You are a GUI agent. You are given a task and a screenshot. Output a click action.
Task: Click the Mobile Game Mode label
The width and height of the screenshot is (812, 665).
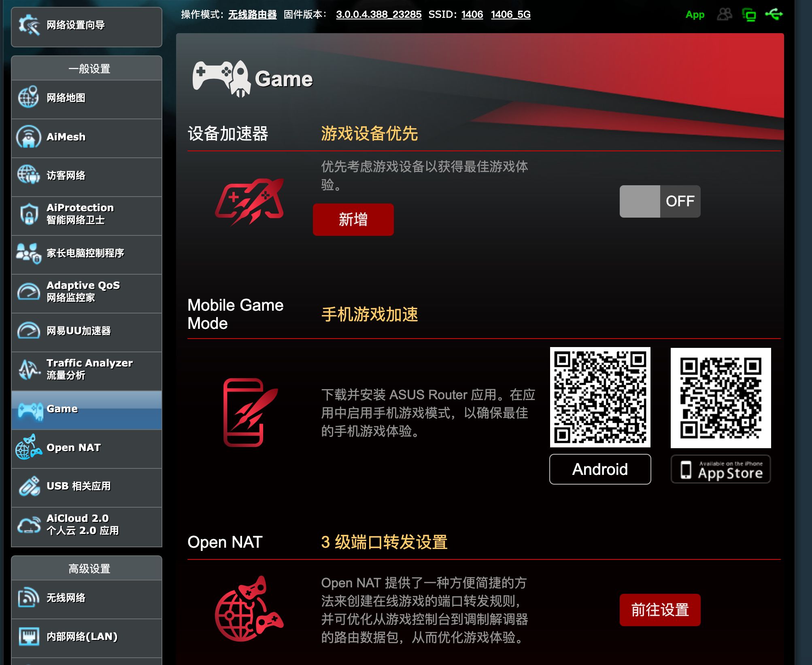click(x=235, y=314)
